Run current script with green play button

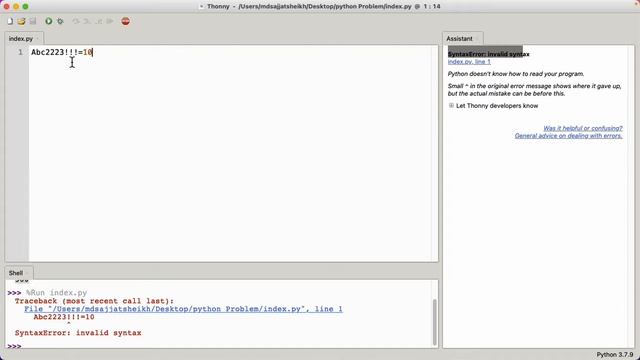pos(49,21)
